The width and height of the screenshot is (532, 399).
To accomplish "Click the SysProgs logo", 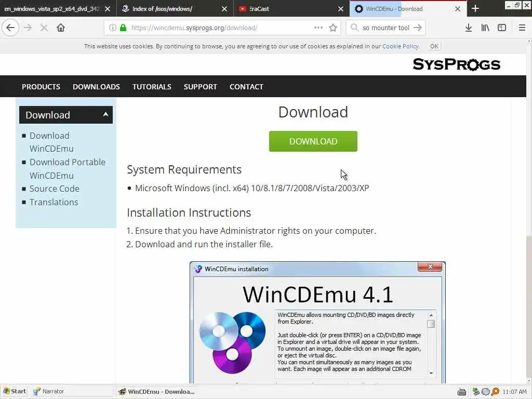I will click(x=456, y=64).
